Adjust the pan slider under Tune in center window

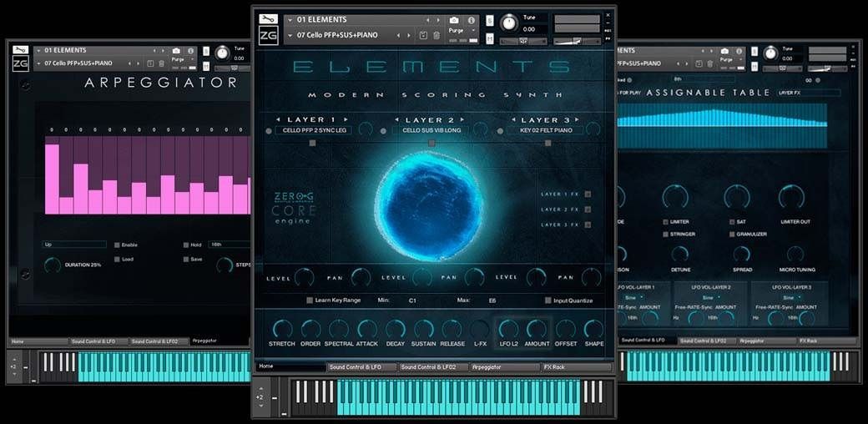(523, 42)
